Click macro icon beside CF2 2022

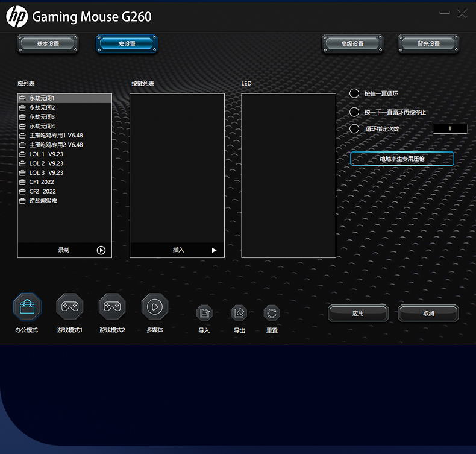point(22,192)
